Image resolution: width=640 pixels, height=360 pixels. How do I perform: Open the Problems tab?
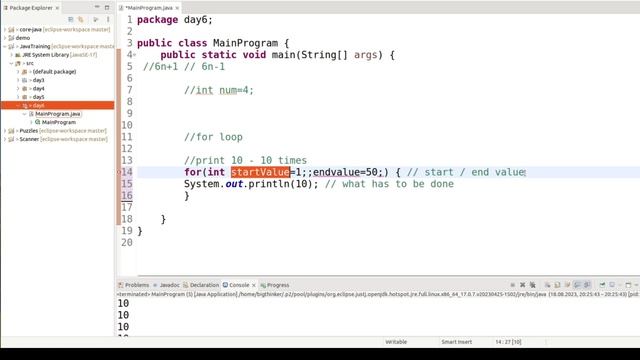click(133, 285)
